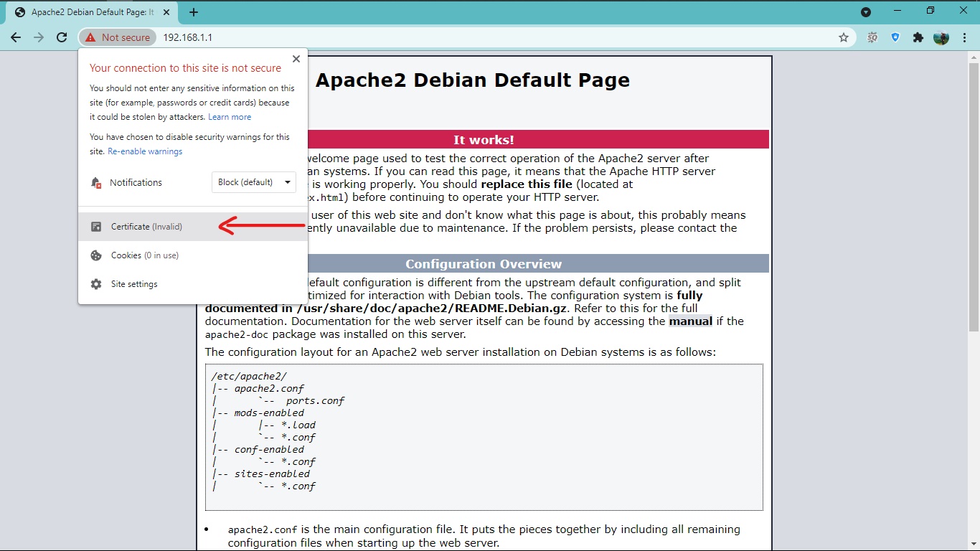Viewport: 980px width, 551px height.
Task: View the Certificate (Invalid) details
Action: click(148, 226)
